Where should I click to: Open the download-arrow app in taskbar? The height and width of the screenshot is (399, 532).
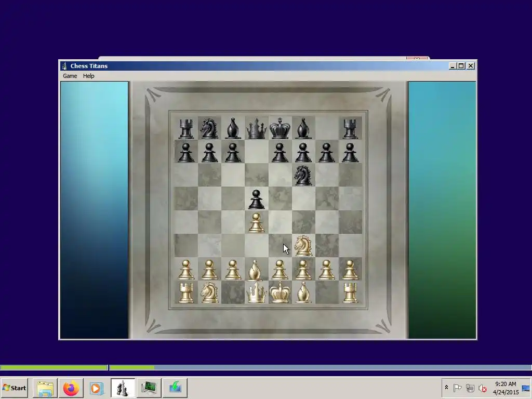tap(175, 388)
